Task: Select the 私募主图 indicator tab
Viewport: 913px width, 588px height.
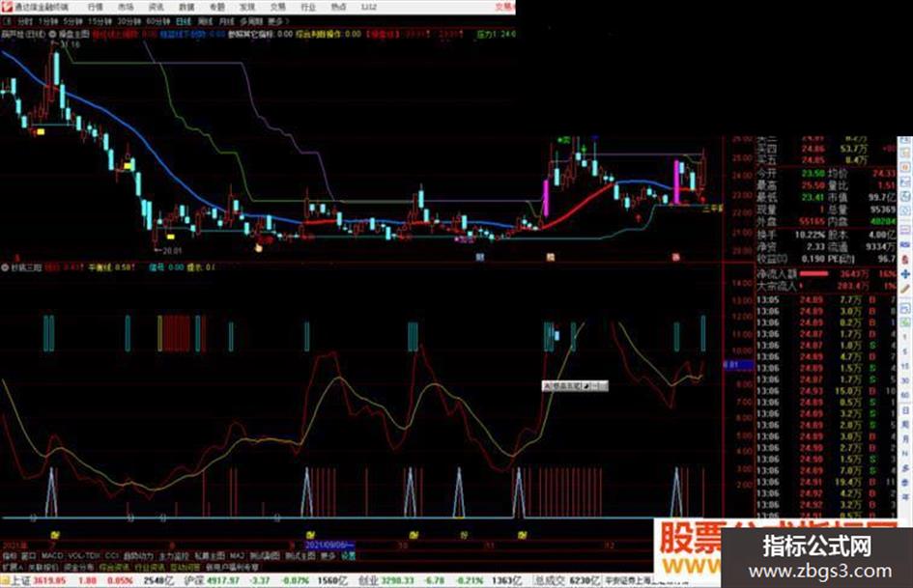Action: click(x=210, y=556)
